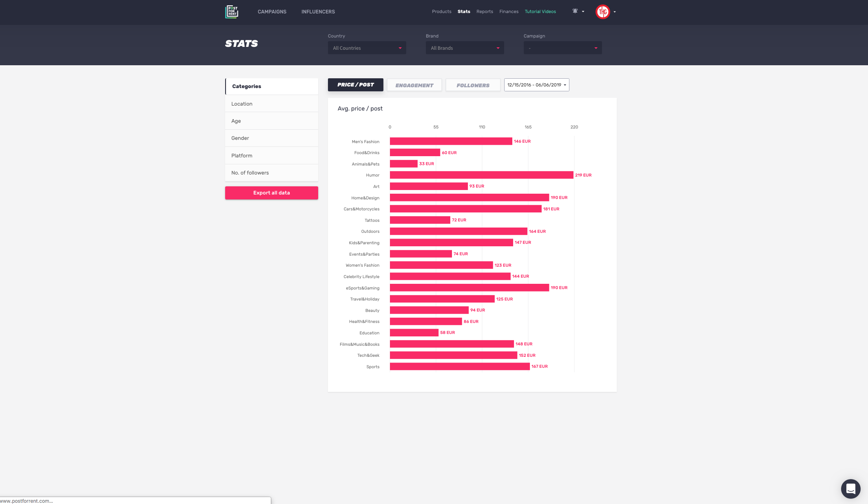This screenshot has width=868, height=504.
Task: Click the 'Beauty' category label
Action: click(x=372, y=311)
